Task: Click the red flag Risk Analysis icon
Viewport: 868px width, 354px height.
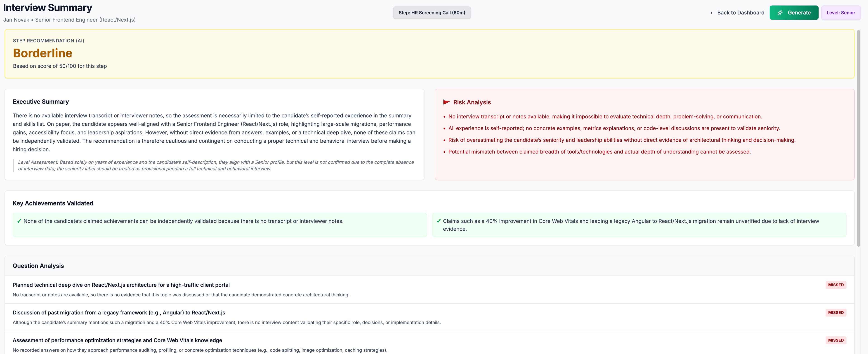Action: coord(446,102)
